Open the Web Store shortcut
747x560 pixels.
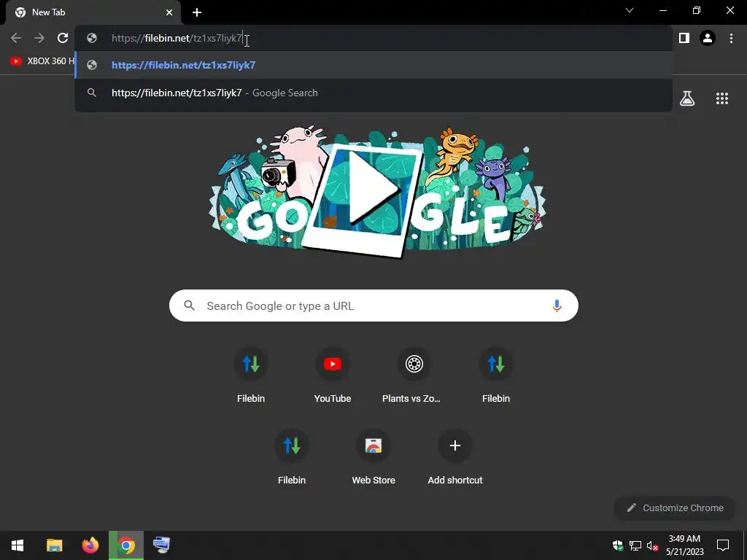pos(373,457)
